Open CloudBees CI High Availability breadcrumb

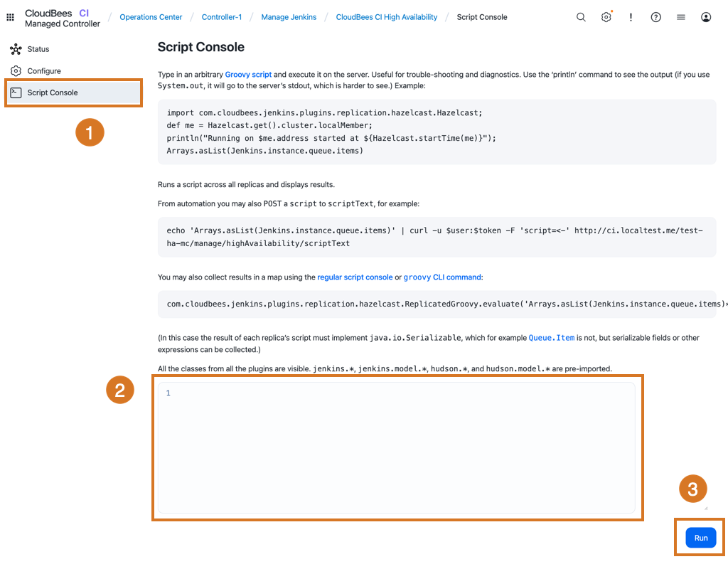(386, 17)
